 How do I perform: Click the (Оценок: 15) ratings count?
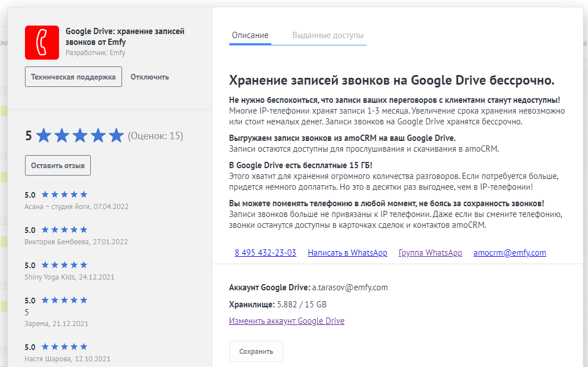[156, 136]
